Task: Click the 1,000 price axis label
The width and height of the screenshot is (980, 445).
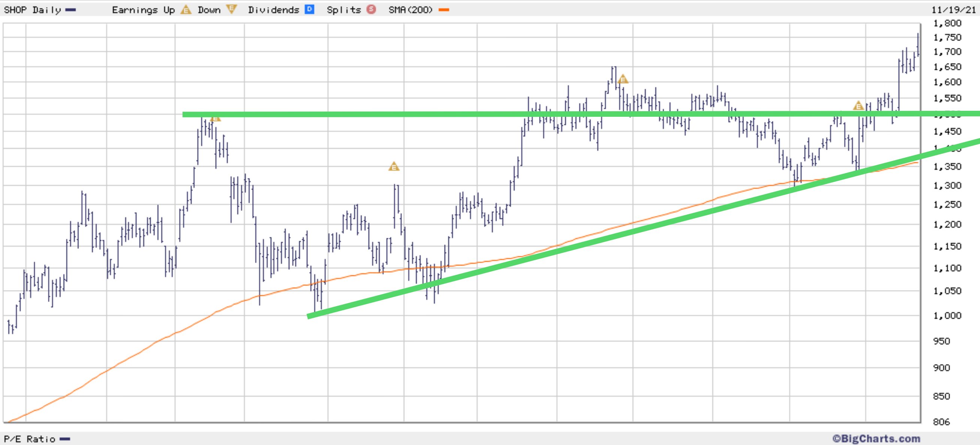Action: coord(947,316)
